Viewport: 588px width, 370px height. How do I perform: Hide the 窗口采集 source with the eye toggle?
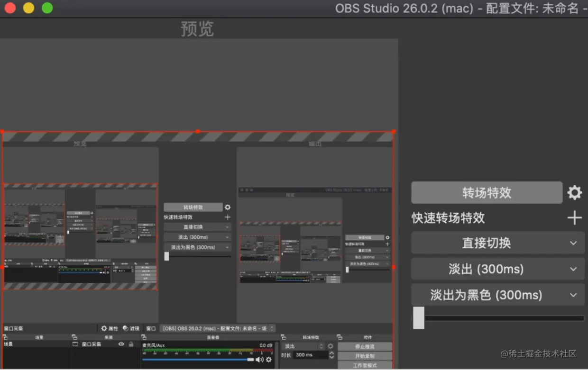coord(121,344)
